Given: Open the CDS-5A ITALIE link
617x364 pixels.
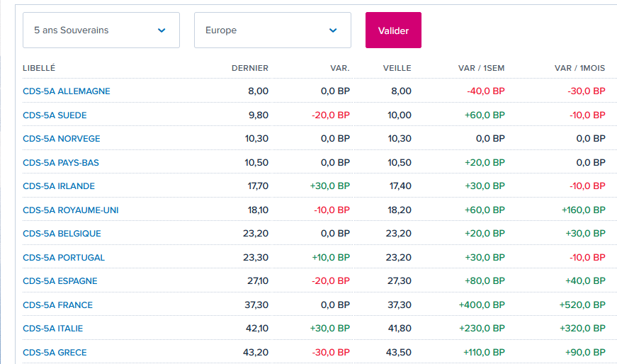Looking at the screenshot, I should pos(53,329).
